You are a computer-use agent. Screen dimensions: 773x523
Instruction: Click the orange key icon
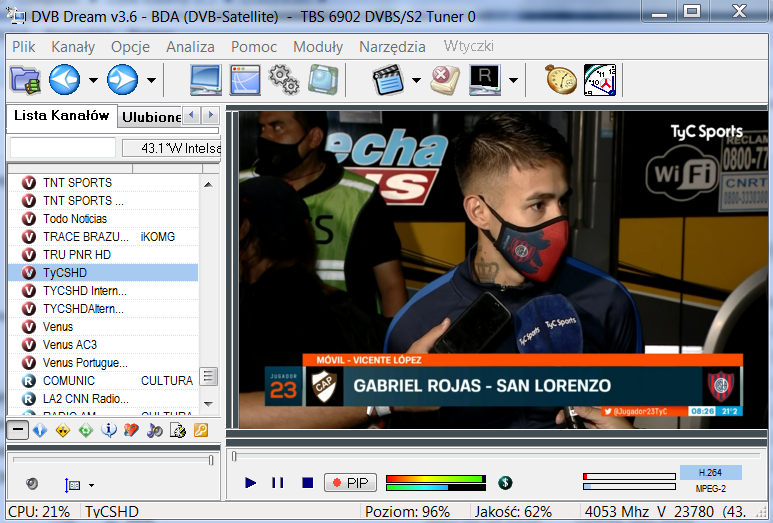(x=201, y=430)
